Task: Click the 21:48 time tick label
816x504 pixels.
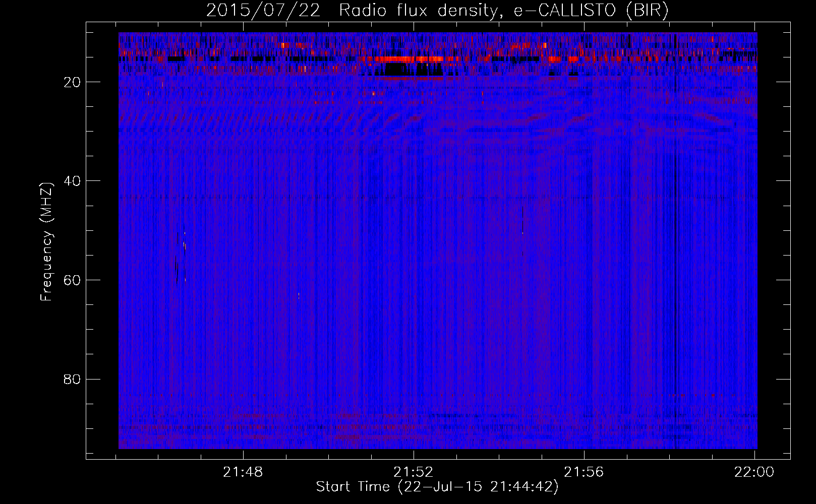Action: pyautogui.click(x=243, y=472)
